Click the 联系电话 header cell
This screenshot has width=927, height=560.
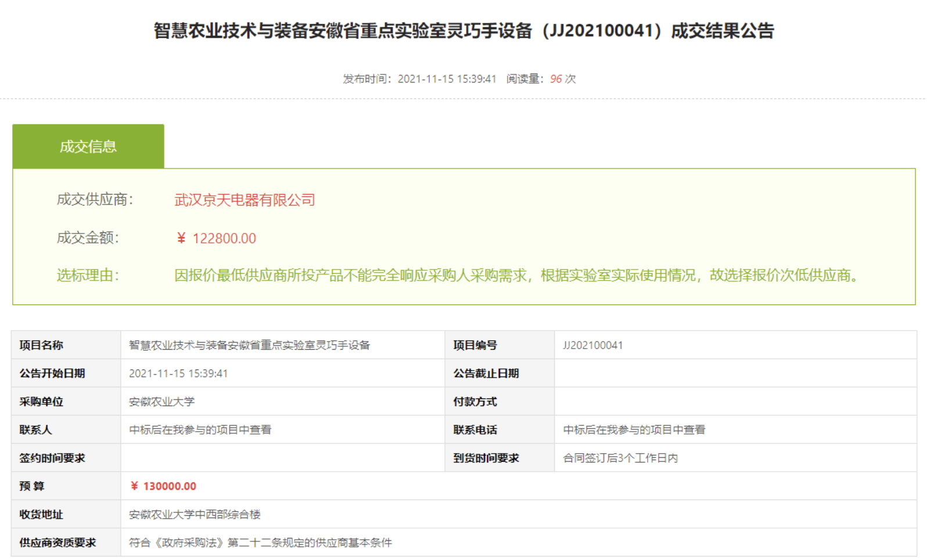coord(500,430)
